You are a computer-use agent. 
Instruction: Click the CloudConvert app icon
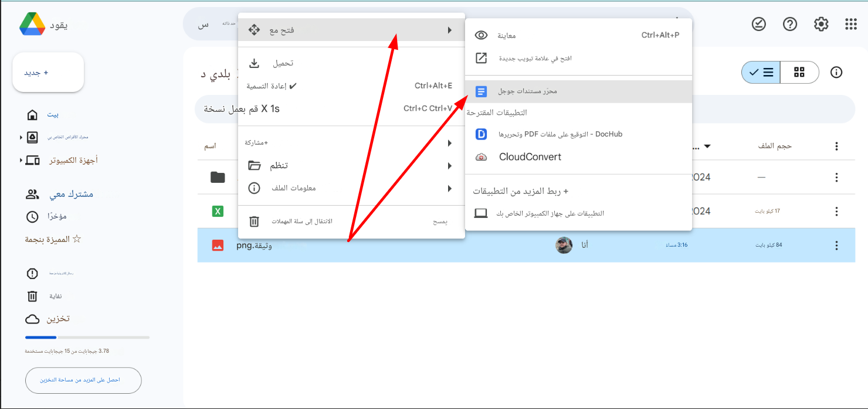[481, 157]
